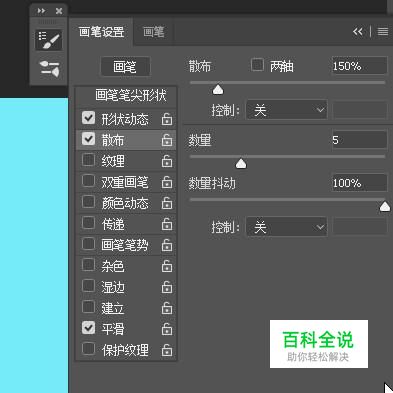The image size is (393, 393).
Task: Enable the 颜色动态 checkbox
Action: [88, 202]
